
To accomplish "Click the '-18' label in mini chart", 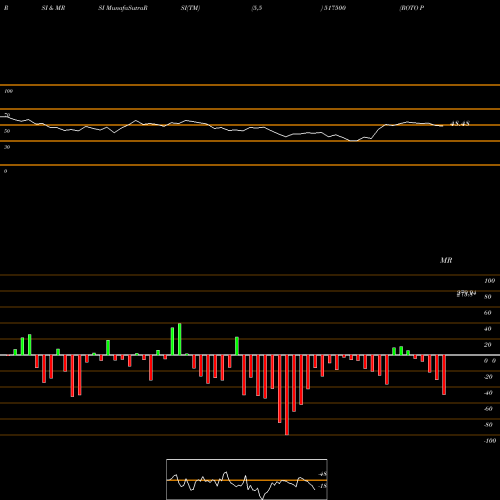I will click(x=322, y=486).
